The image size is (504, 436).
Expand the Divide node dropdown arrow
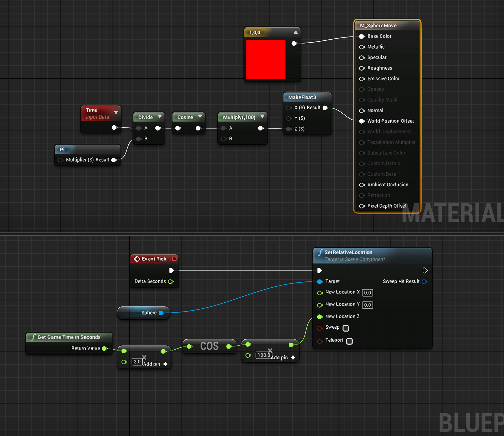[x=160, y=116]
